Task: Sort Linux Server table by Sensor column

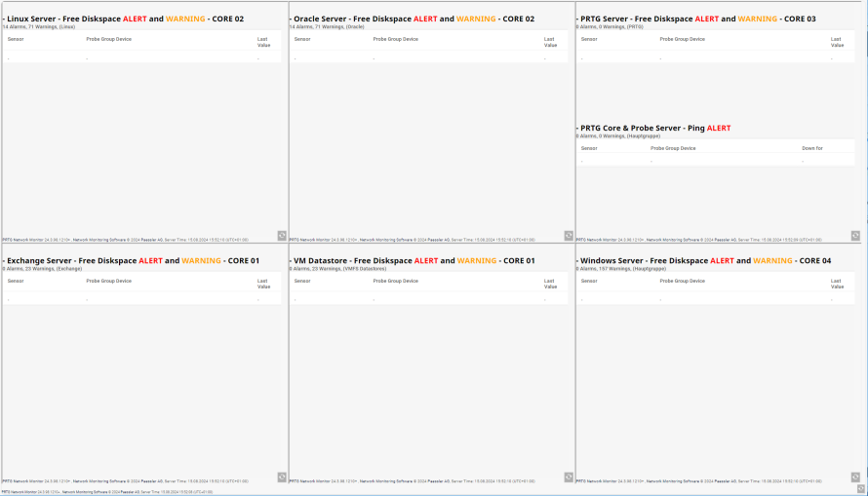Action: [16, 39]
